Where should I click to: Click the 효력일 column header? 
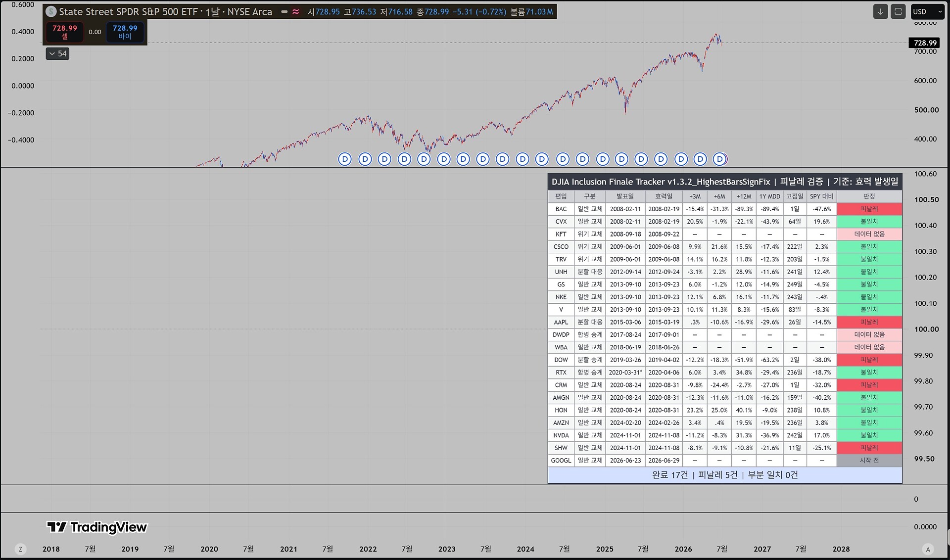pyautogui.click(x=664, y=196)
